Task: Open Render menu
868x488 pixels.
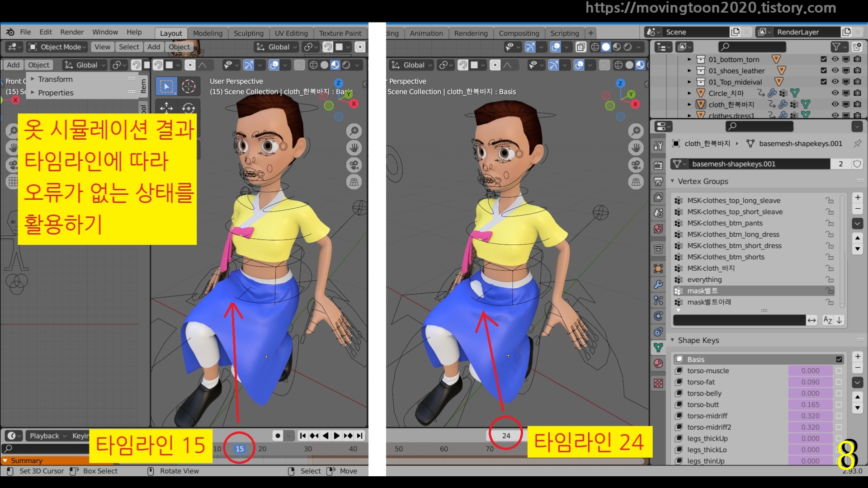Action: click(x=72, y=32)
